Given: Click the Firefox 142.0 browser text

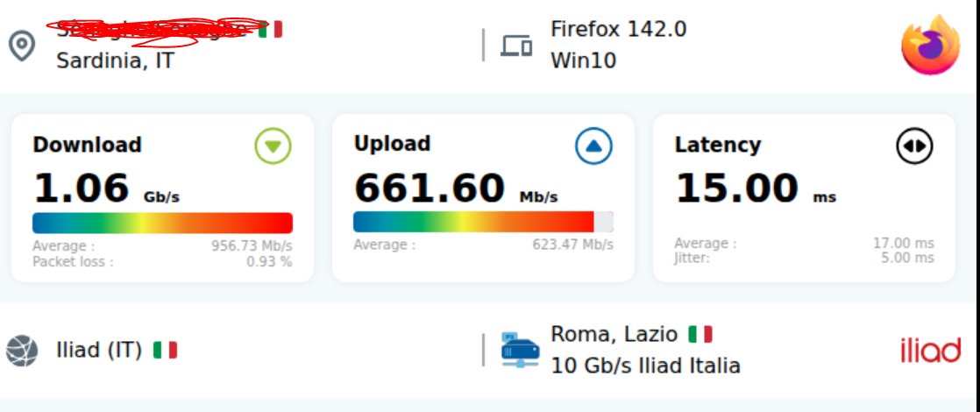Looking at the screenshot, I should 618,29.
